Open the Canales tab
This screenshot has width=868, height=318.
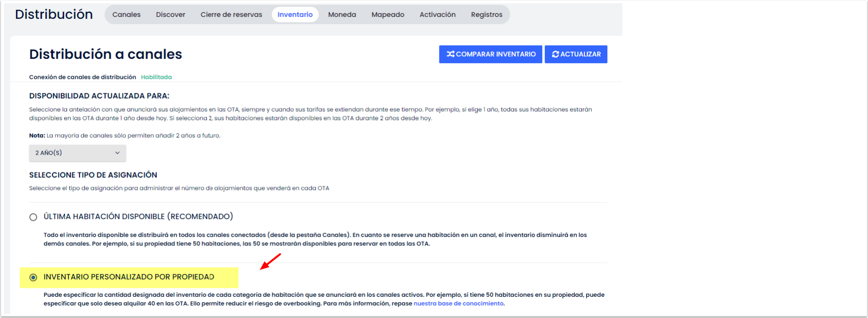(126, 14)
